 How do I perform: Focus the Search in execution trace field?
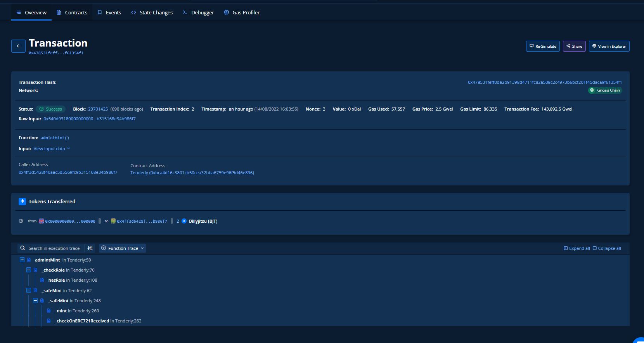(54, 248)
